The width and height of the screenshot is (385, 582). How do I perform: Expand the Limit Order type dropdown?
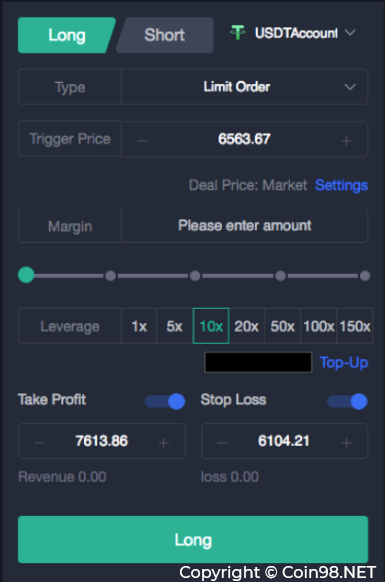[244, 86]
